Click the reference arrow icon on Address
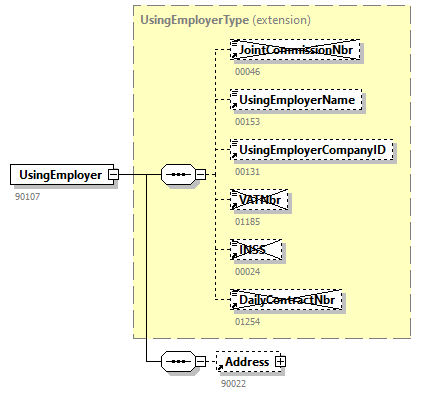The image size is (429, 394). coord(220,367)
